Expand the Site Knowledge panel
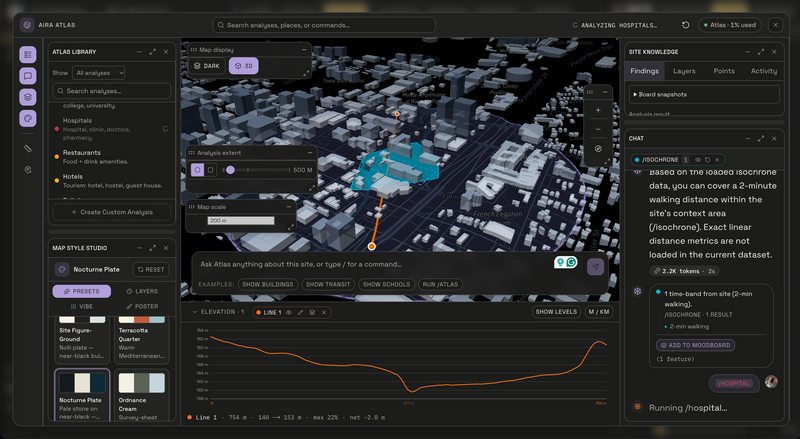The height and width of the screenshot is (439, 800). point(761,52)
